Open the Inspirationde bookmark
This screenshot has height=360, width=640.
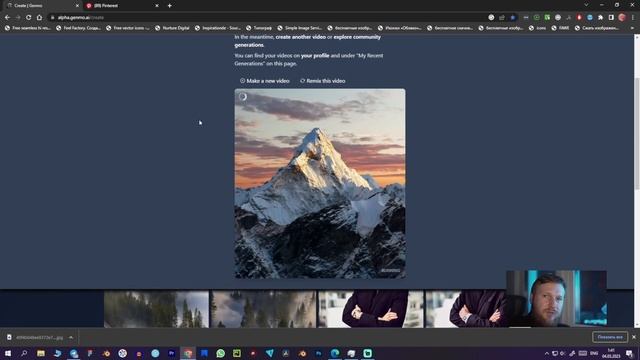tap(218, 28)
